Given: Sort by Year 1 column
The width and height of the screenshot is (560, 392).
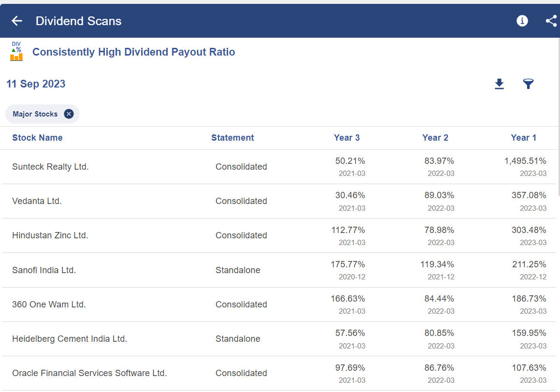Looking at the screenshot, I should point(524,138).
